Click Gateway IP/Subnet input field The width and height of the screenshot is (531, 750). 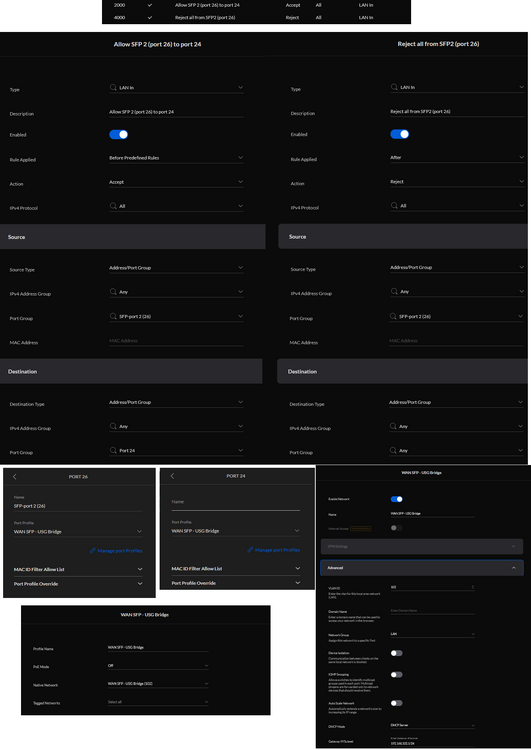[432, 743]
